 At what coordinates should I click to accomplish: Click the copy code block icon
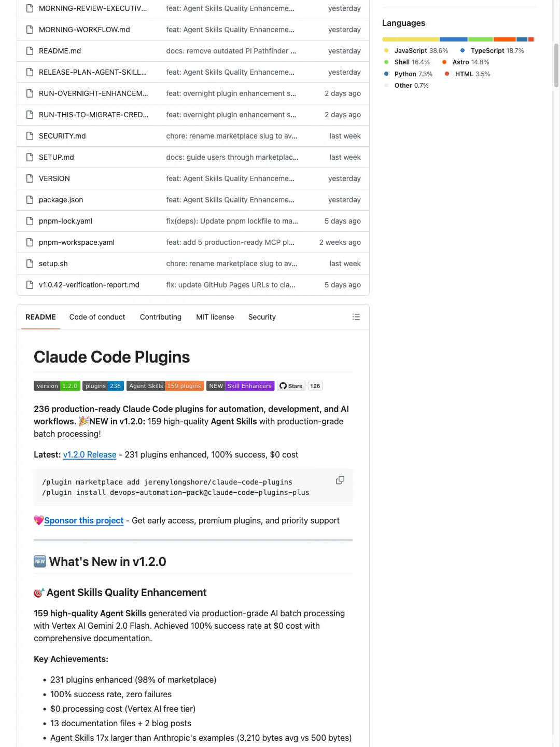[x=340, y=480]
